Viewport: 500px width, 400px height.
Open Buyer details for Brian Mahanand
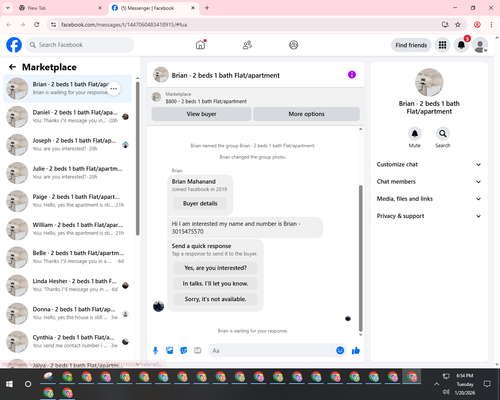click(200, 203)
